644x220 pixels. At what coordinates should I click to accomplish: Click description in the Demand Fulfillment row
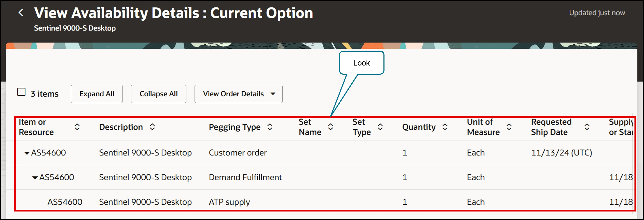tap(145, 177)
